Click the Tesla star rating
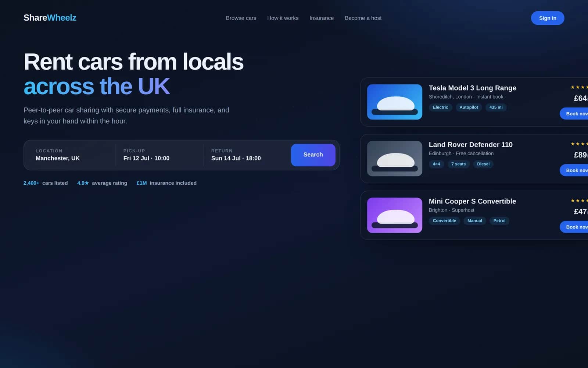This screenshot has width=588, height=368. pyautogui.click(x=580, y=87)
